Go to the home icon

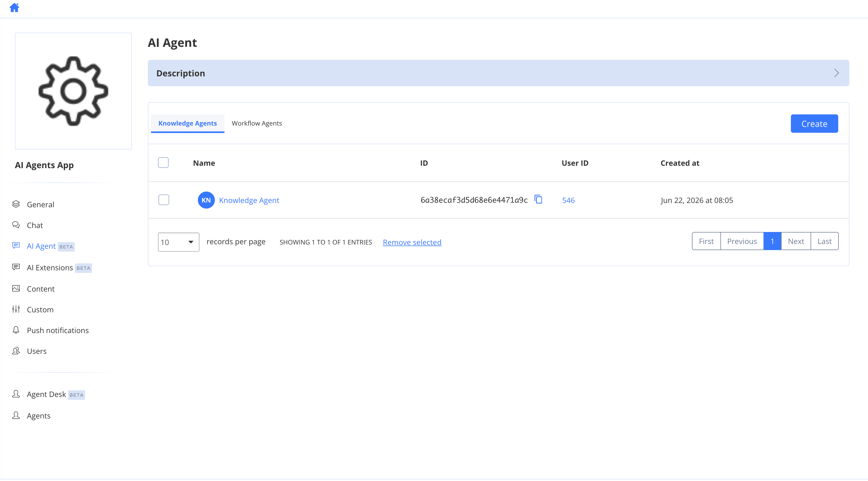click(x=14, y=7)
